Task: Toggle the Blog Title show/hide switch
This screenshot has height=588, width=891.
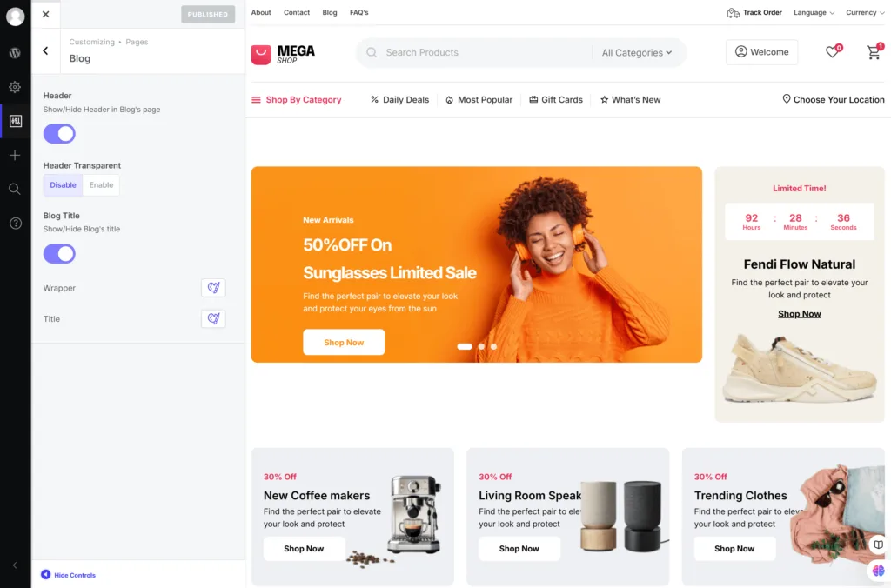Action: click(59, 254)
